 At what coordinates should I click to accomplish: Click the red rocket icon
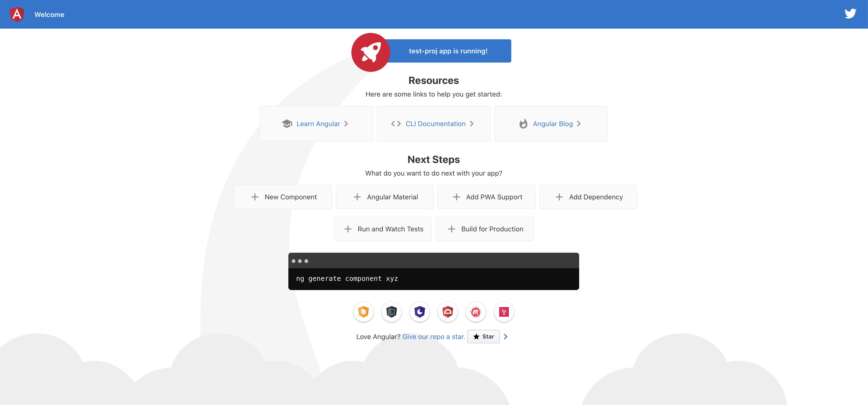(371, 52)
